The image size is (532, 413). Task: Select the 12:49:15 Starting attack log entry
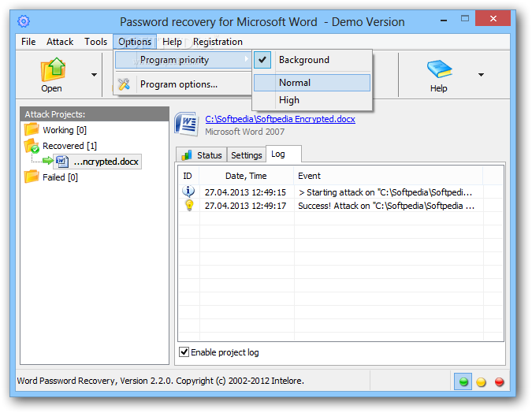pos(340,192)
